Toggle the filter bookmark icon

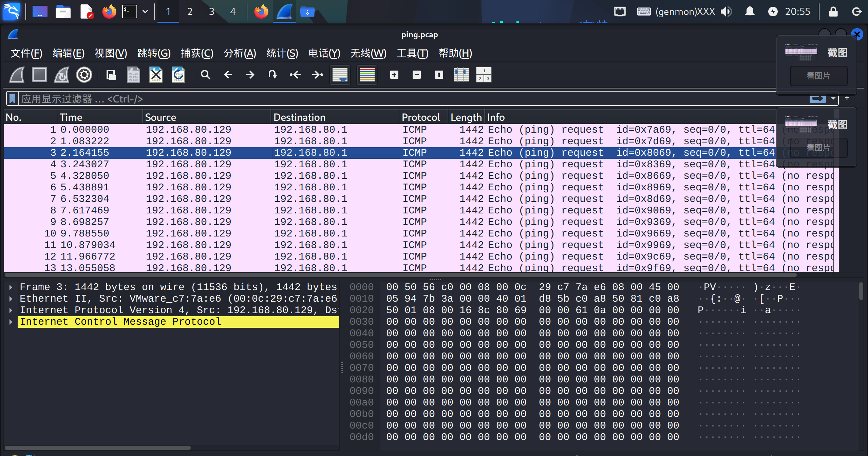(12, 99)
